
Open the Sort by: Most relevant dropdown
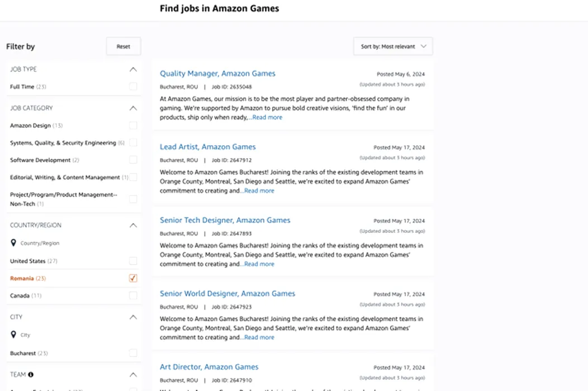(x=393, y=46)
